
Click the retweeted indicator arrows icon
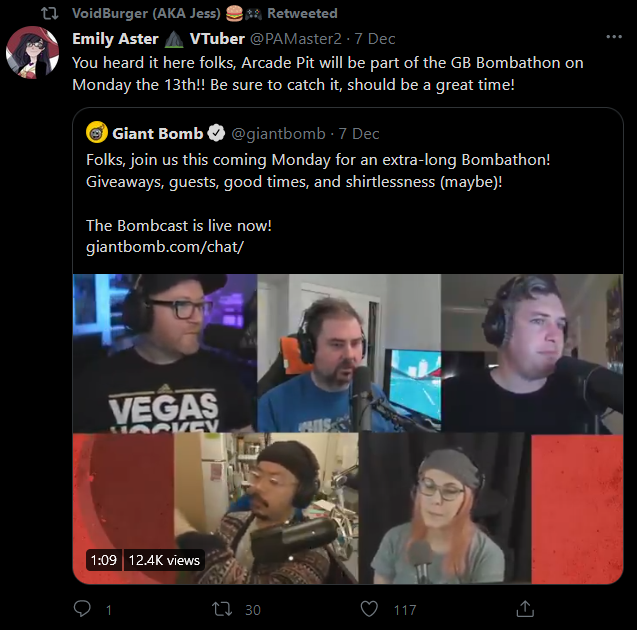[50, 13]
